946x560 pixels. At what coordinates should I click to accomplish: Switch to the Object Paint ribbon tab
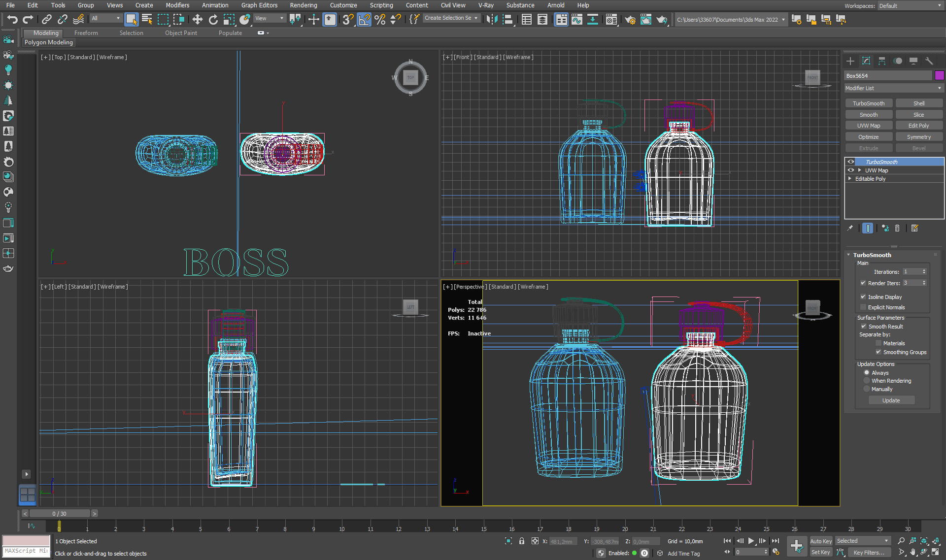(181, 33)
